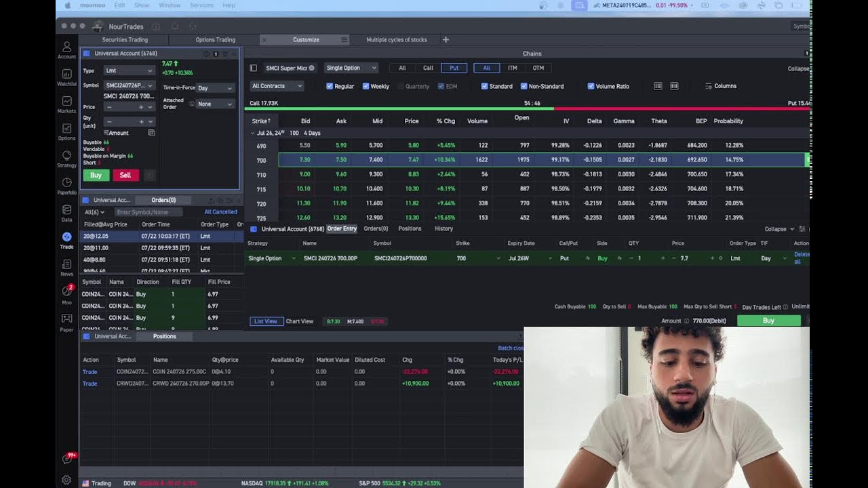The image size is (868, 488).
Task: Toggle the EOM contracts checkbox
Action: (x=441, y=86)
